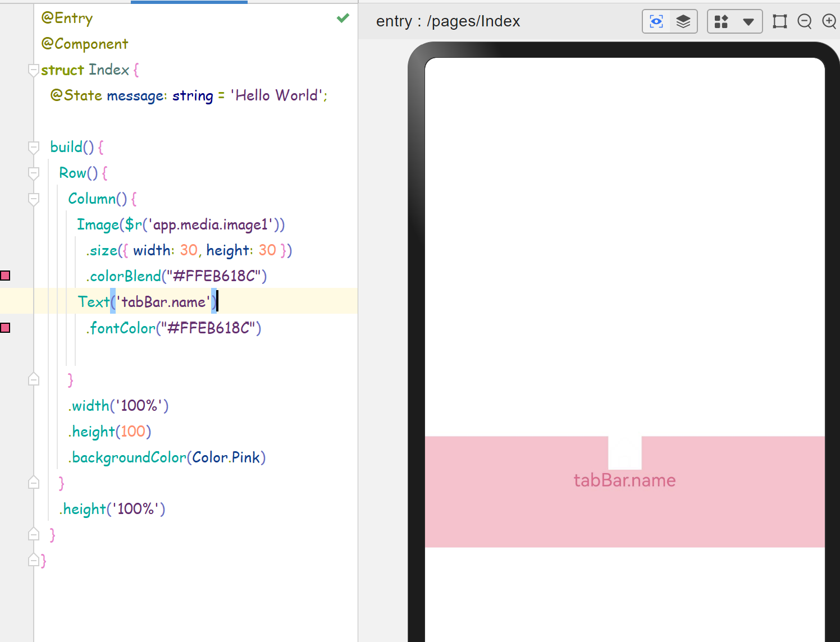840x642 pixels.
Task: Click tabBar.name label in preview
Action: point(624,480)
